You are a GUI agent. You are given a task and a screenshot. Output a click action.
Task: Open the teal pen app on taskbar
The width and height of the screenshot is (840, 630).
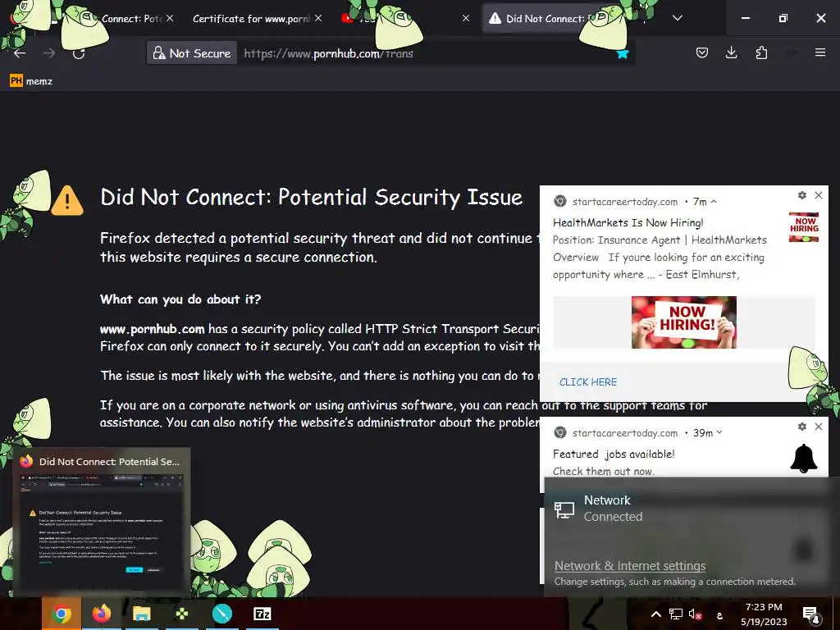pyautogui.click(x=221, y=614)
